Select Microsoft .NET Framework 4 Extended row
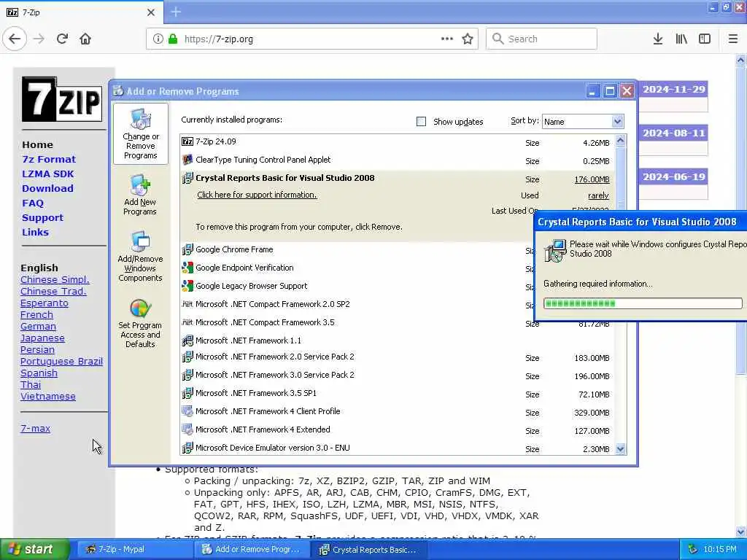 398,430
